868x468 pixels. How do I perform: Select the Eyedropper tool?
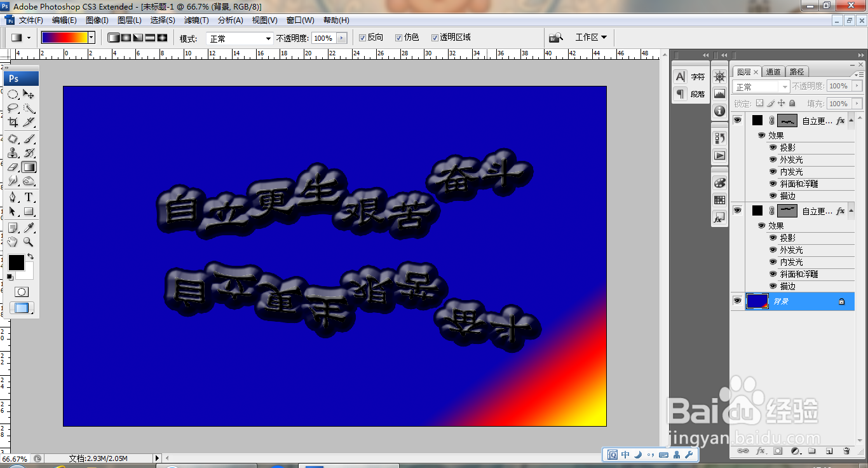click(x=29, y=228)
